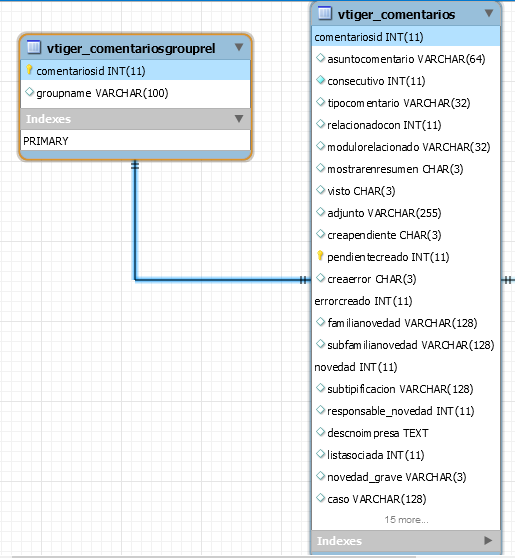Click the vtiger_comentarios table icon

coord(325,13)
